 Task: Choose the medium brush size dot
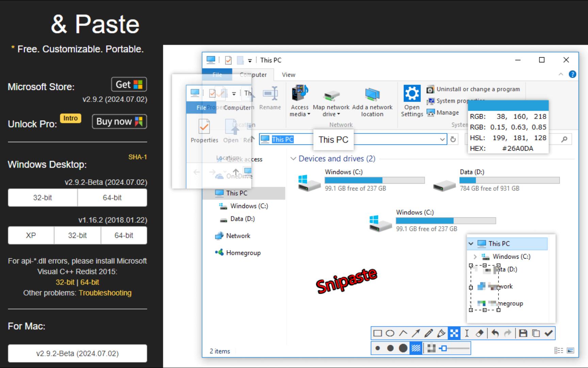point(390,348)
